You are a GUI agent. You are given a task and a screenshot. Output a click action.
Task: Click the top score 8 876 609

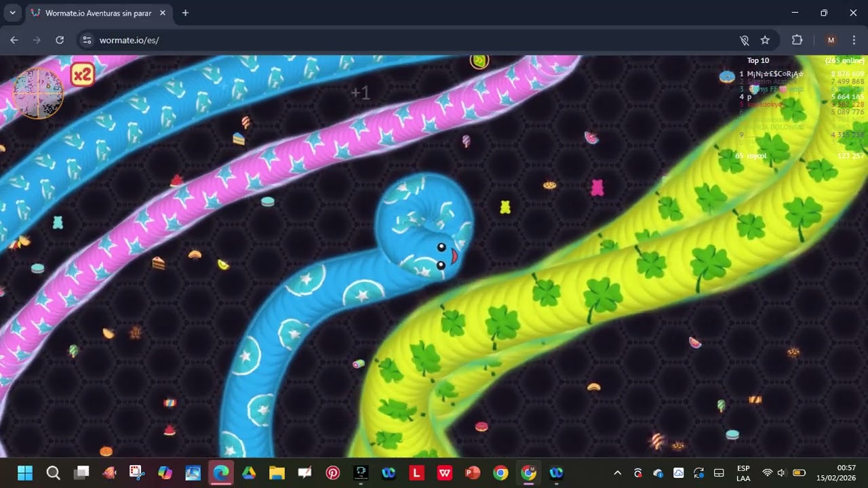(x=848, y=74)
